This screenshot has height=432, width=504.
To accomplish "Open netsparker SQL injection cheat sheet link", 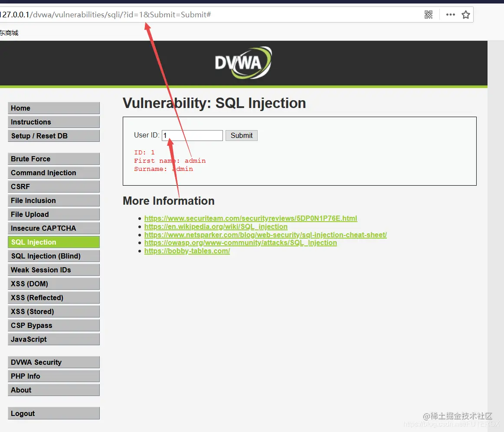I will [265, 235].
